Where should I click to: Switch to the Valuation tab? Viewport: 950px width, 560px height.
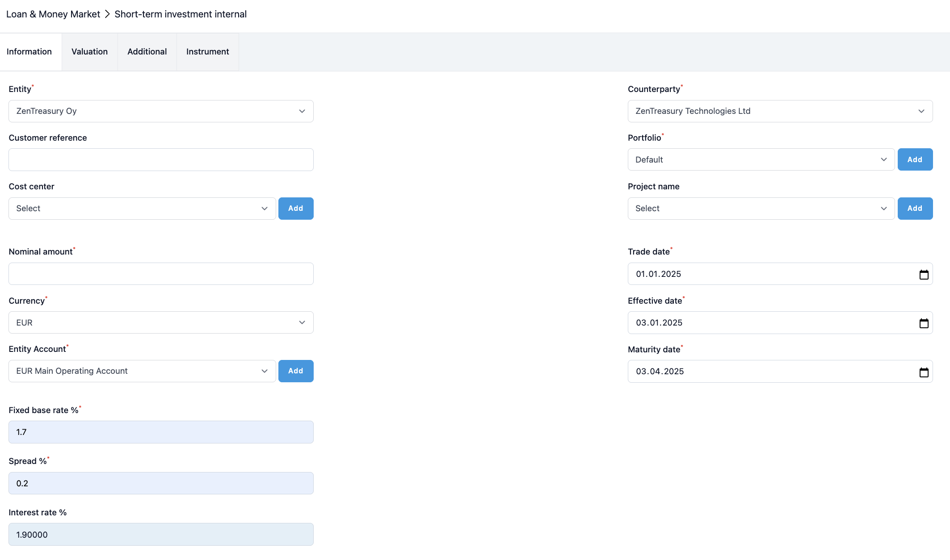point(89,52)
